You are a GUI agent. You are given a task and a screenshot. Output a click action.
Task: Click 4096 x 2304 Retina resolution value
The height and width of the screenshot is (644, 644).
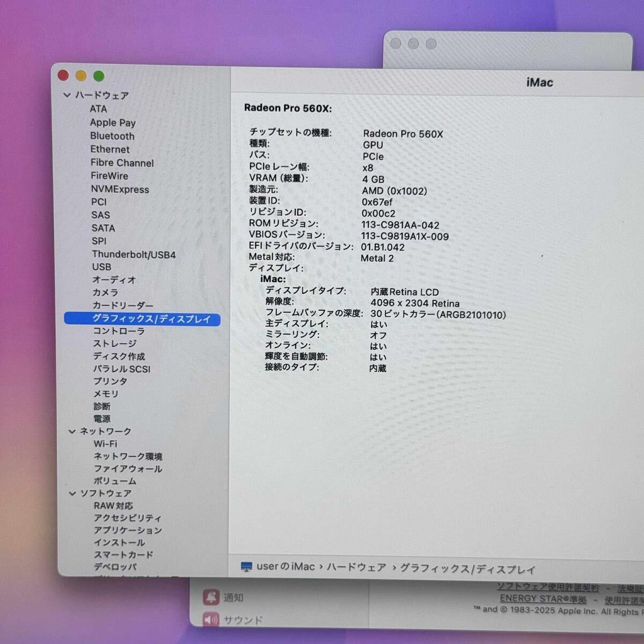(x=415, y=303)
